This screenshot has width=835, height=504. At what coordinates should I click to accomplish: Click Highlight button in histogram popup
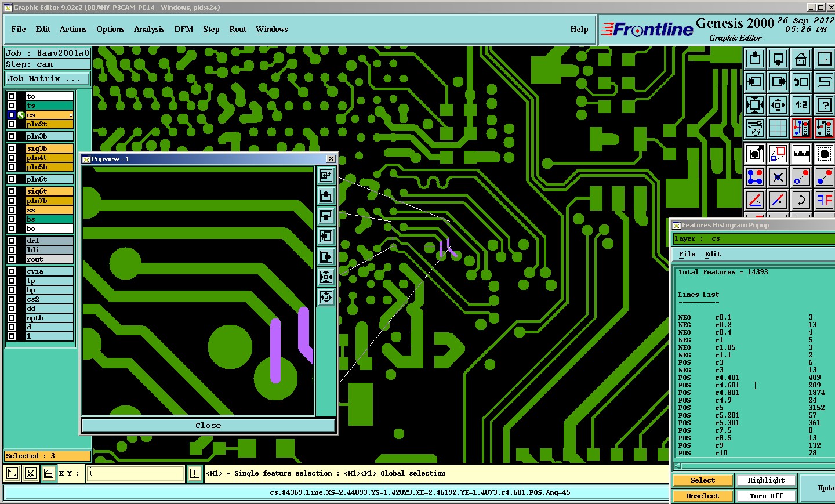(x=766, y=480)
